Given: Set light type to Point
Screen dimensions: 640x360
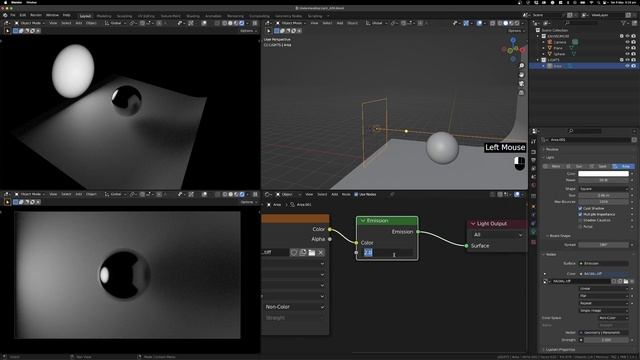Looking at the screenshot, I should pos(554,167).
